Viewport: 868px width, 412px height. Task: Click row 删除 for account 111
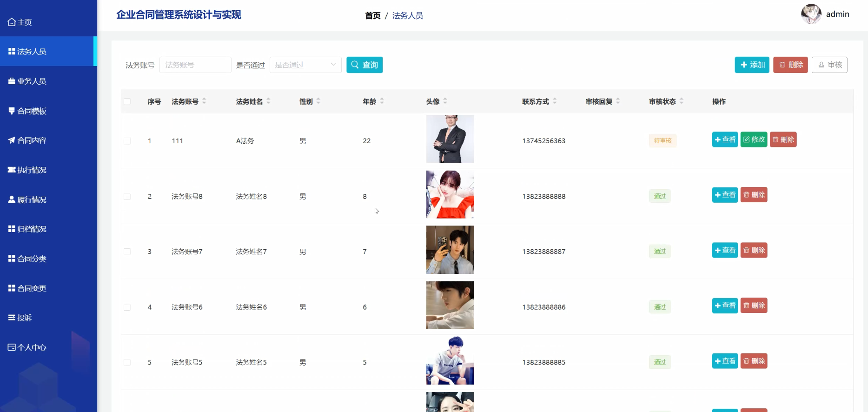tap(783, 140)
